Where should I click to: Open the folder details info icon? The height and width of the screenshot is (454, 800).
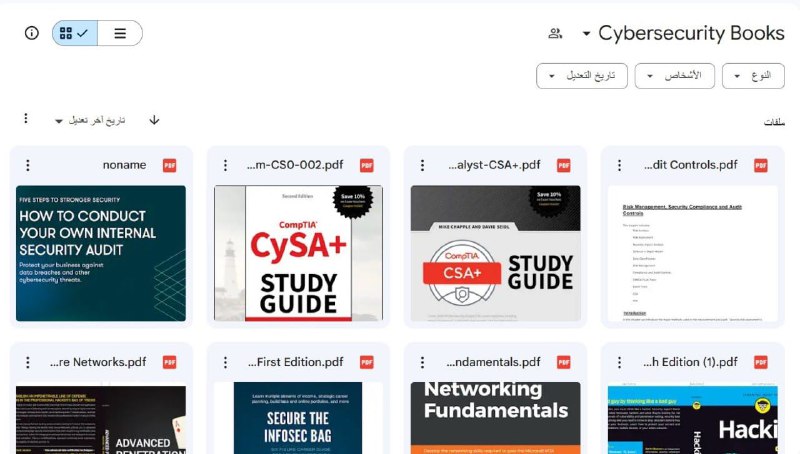pos(32,33)
